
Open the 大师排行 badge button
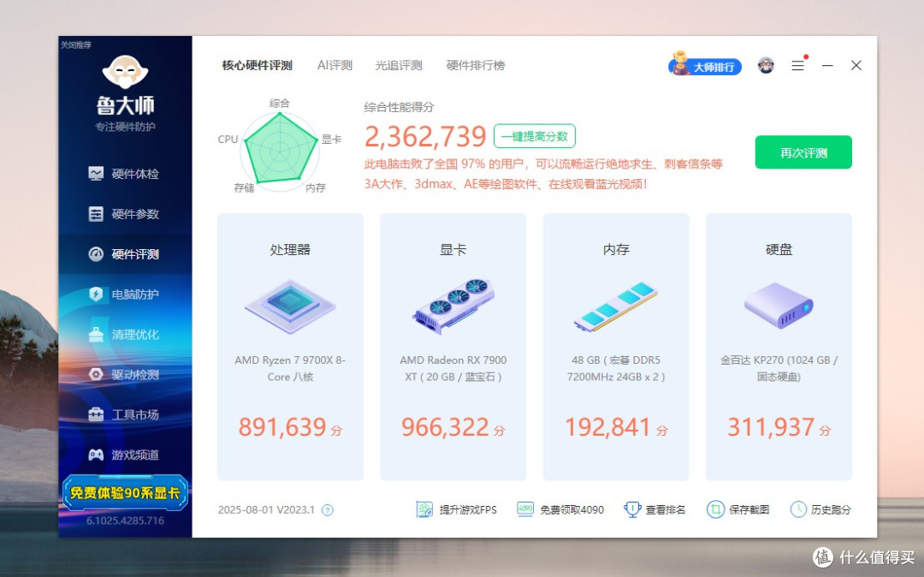pyautogui.click(x=705, y=65)
